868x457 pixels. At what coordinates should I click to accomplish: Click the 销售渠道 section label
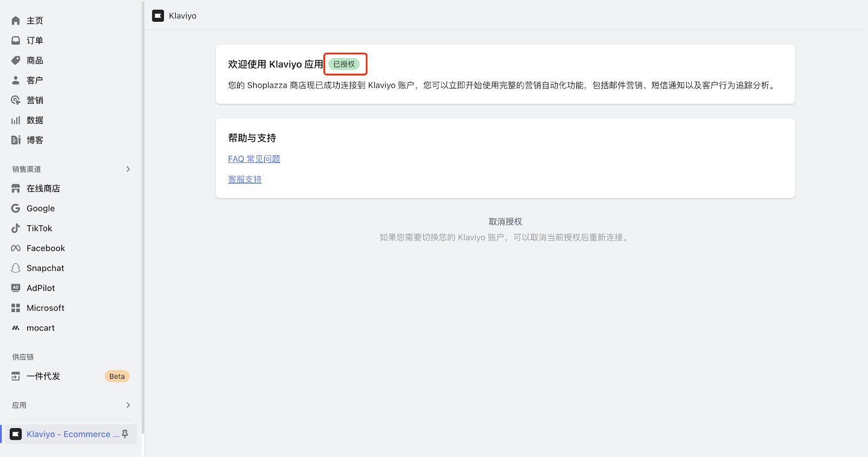[27, 169]
